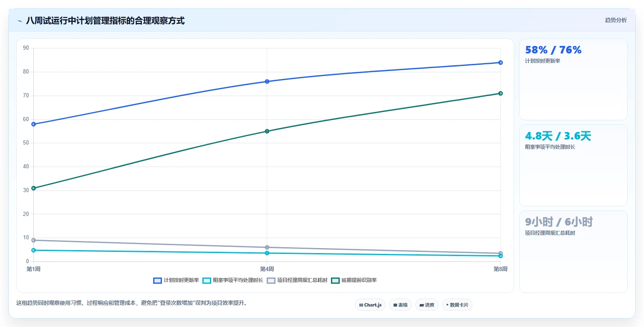Click the gray data point at 第1周
This screenshot has height=327, width=644.
pyautogui.click(x=33, y=240)
